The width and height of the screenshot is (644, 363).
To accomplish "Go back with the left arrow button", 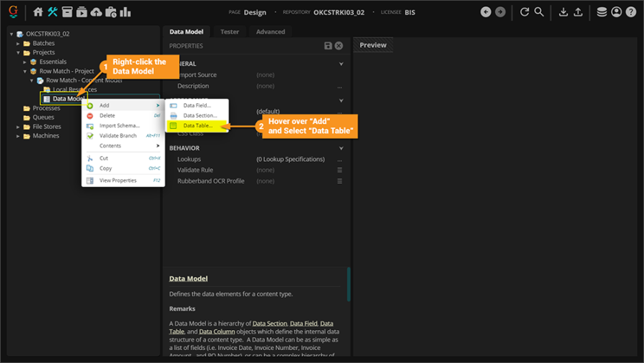I will click(x=485, y=12).
